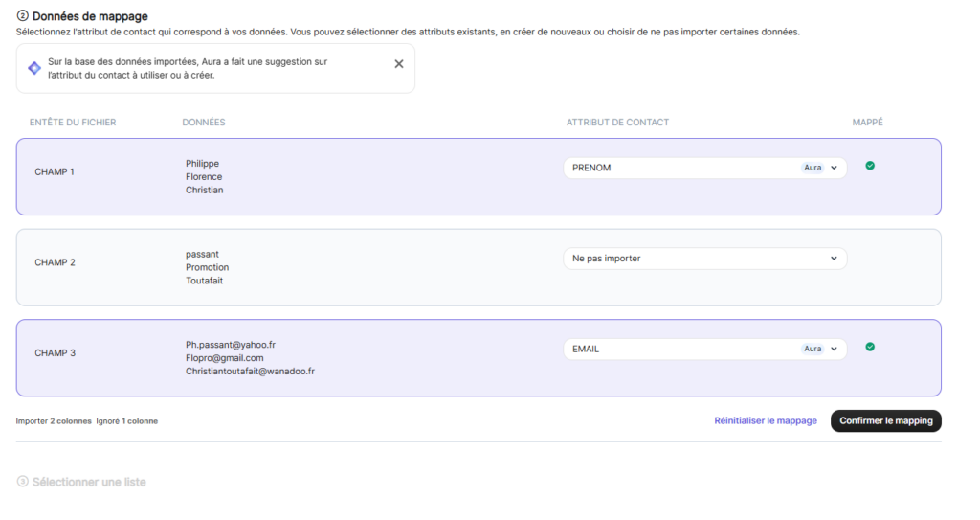Image resolution: width=980 pixels, height=520 pixels.
Task: Click the Aura badge in the EMAIL field
Action: [x=813, y=349]
